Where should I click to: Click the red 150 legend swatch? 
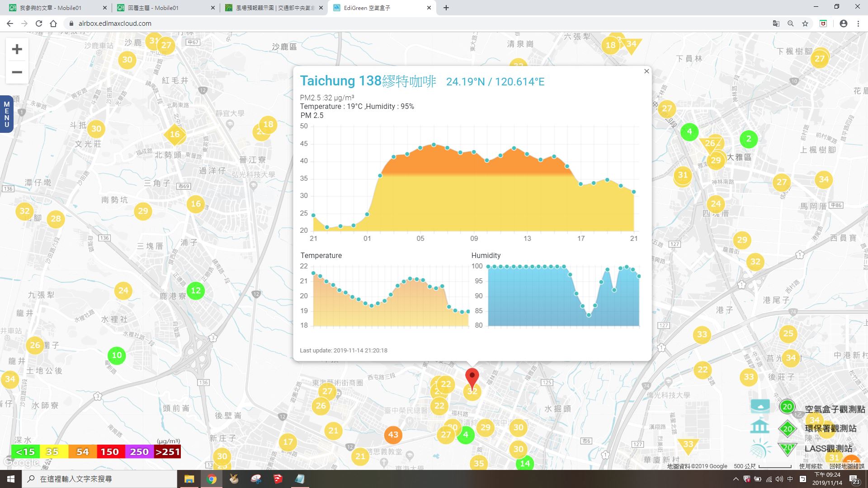pos(110,451)
